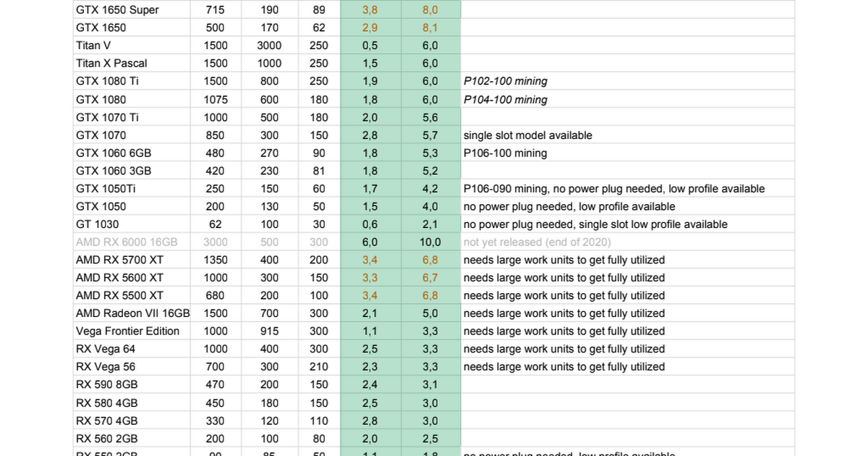Click the 4,2 value for GTX 1050Ti
Screen dimensions: 868x456
[x=430, y=188]
